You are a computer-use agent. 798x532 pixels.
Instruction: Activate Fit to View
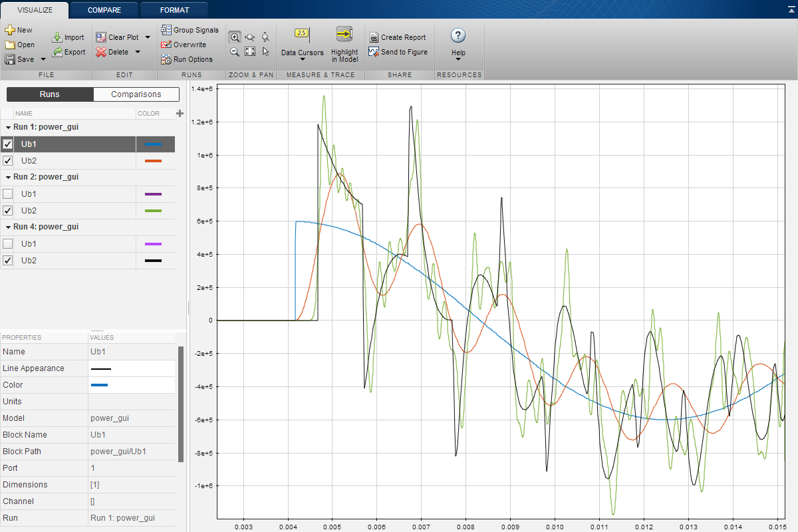250,51
